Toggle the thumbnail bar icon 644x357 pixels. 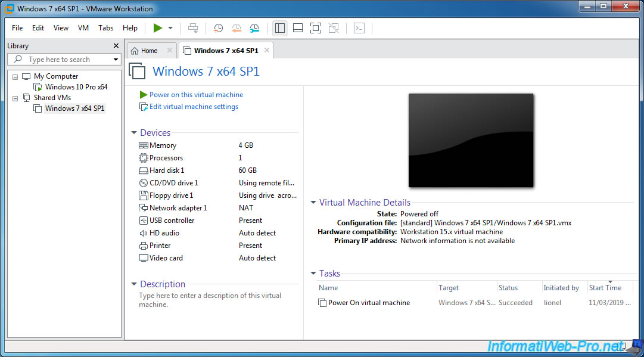click(x=298, y=28)
